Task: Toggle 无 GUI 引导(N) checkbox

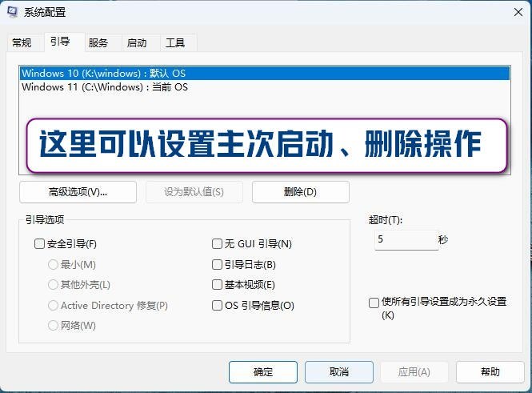Action: (217, 244)
